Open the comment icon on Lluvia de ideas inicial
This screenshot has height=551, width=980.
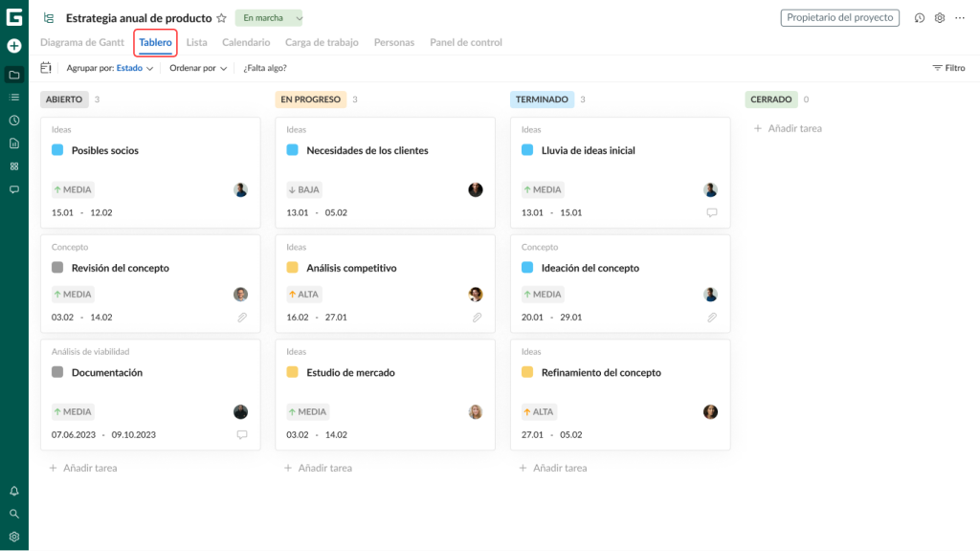point(712,212)
